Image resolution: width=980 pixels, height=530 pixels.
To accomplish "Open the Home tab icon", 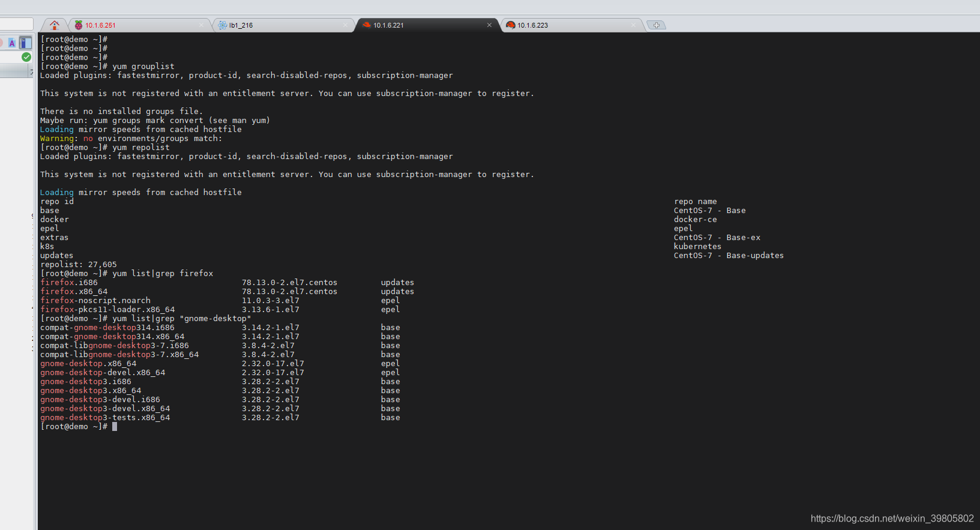I will pyautogui.click(x=55, y=25).
